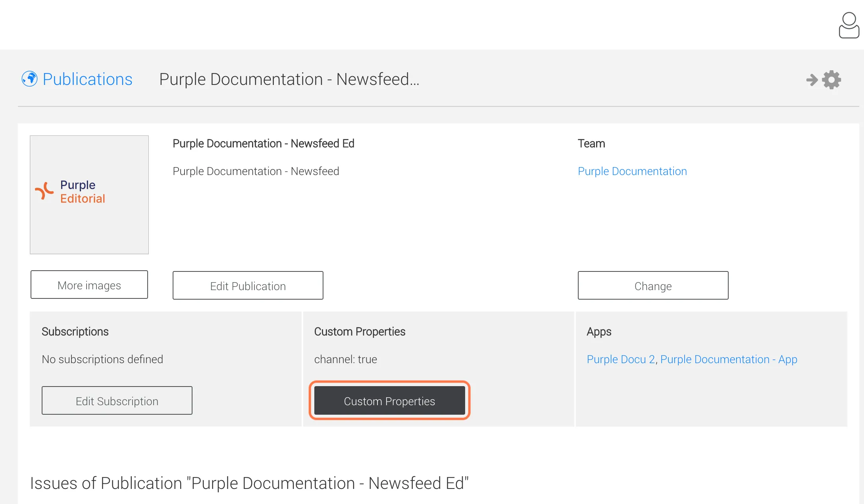Click the 'channel: true' property text

pyautogui.click(x=346, y=359)
